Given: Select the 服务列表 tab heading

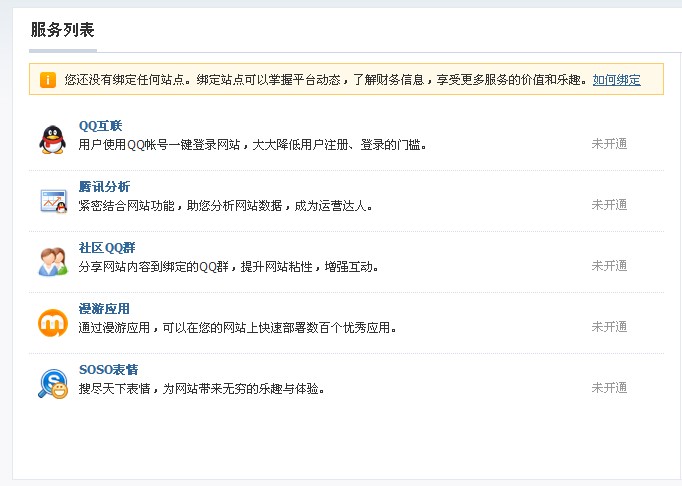Looking at the screenshot, I should click(63, 30).
